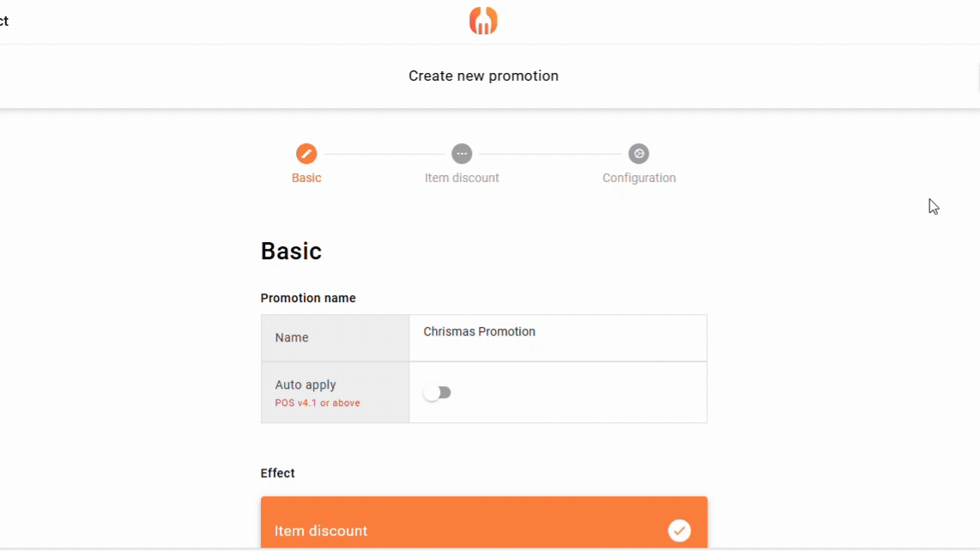Image resolution: width=980 pixels, height=551 pixels.
Task: Click the "Auto apply" row label
Action: 305,384
